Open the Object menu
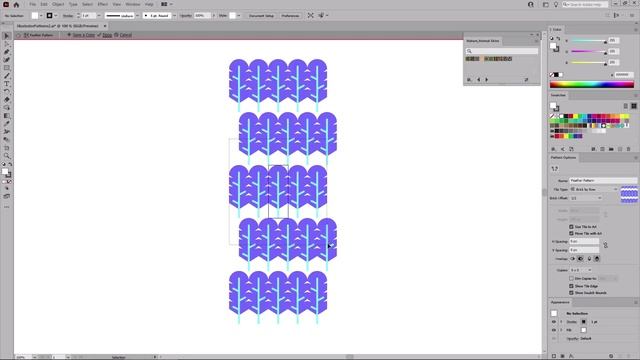The image size is (640, 360). [58, 4]
